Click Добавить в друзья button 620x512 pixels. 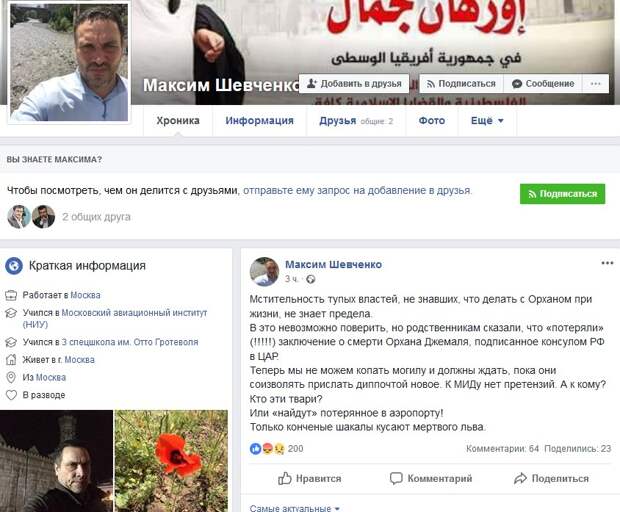(354, 84)
